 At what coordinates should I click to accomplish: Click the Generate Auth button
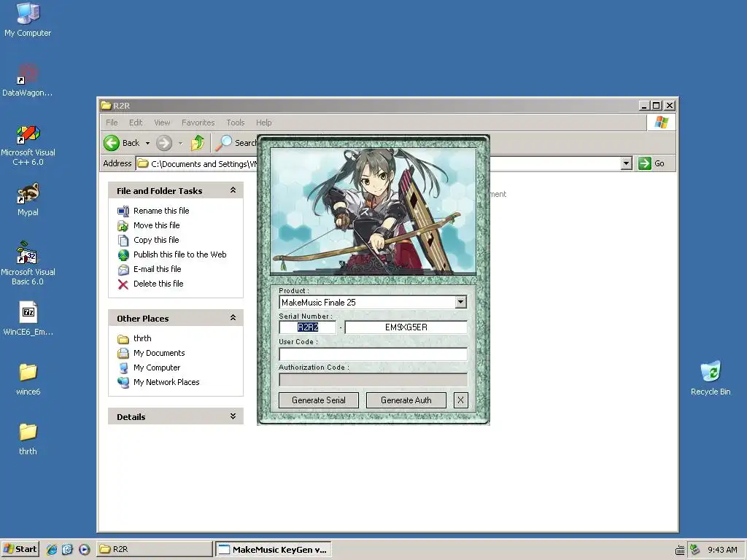click(x=406, y=400)
